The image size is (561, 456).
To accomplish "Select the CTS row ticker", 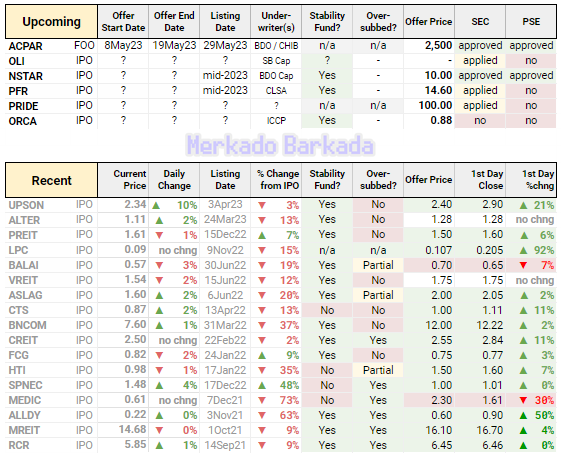I will [18, 310].
